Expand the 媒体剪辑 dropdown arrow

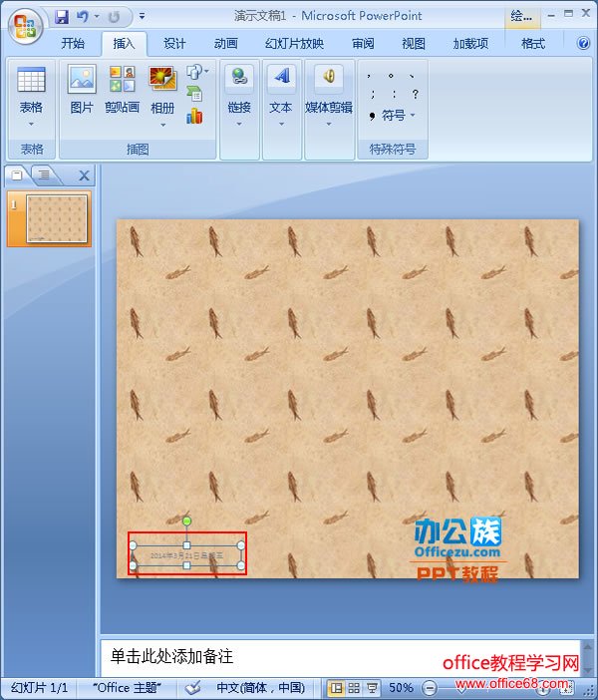[329, 124]
